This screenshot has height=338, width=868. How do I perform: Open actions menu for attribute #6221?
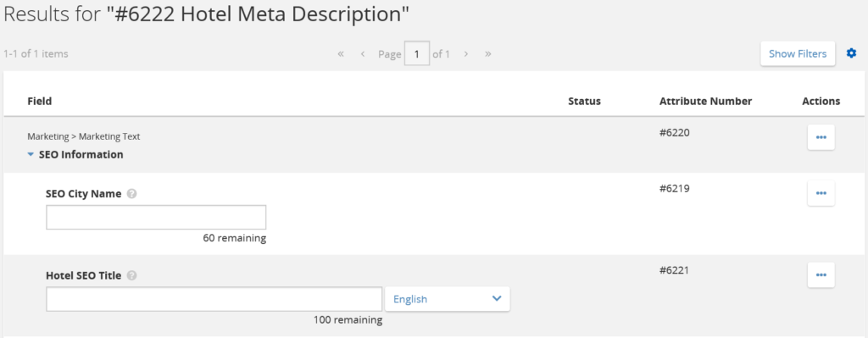[821, 275]
